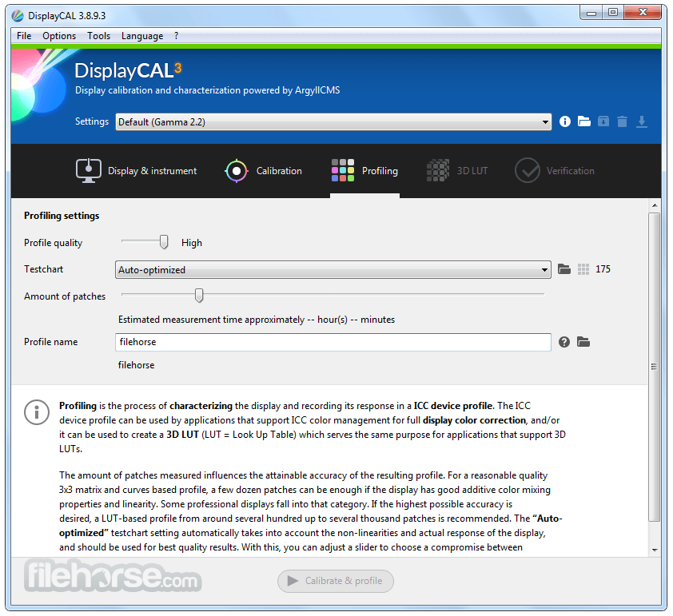Click the save settings icon
The image size is (673, 616).
click(x=603, y=121)
